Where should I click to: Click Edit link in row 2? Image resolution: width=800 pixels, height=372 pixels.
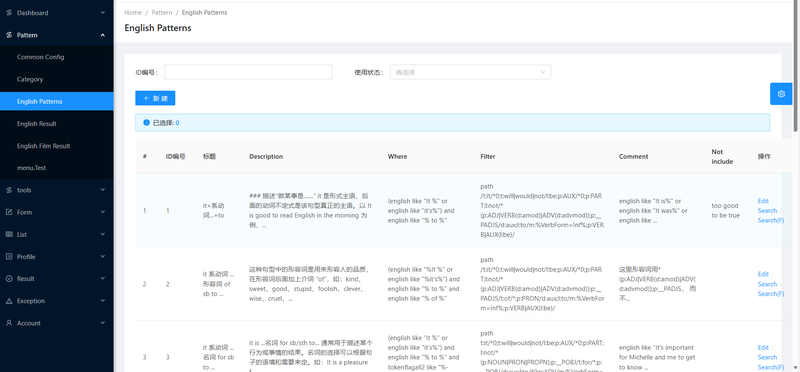(763, 274)
